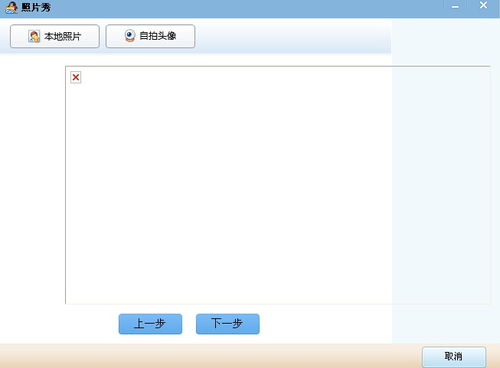The width and height of the screenshot is (500, 368).
Task: Click the blank space between 上一步 and 下一步
Action: [189, 324]
